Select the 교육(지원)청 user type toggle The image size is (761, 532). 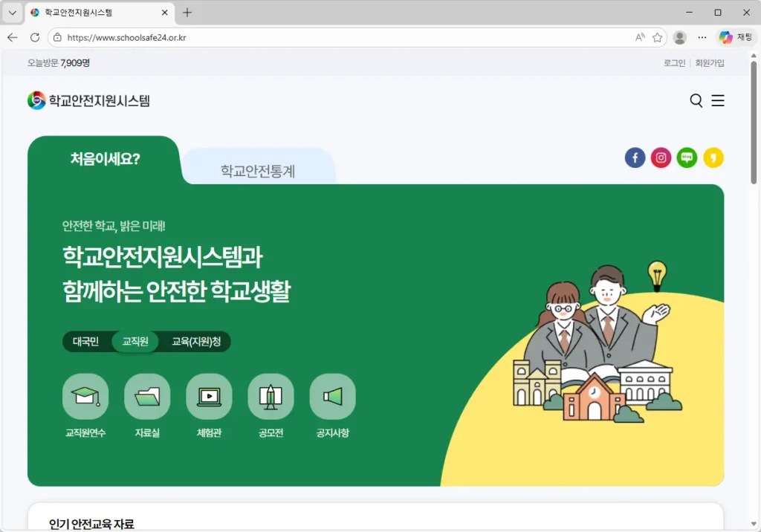pos(196,342)
